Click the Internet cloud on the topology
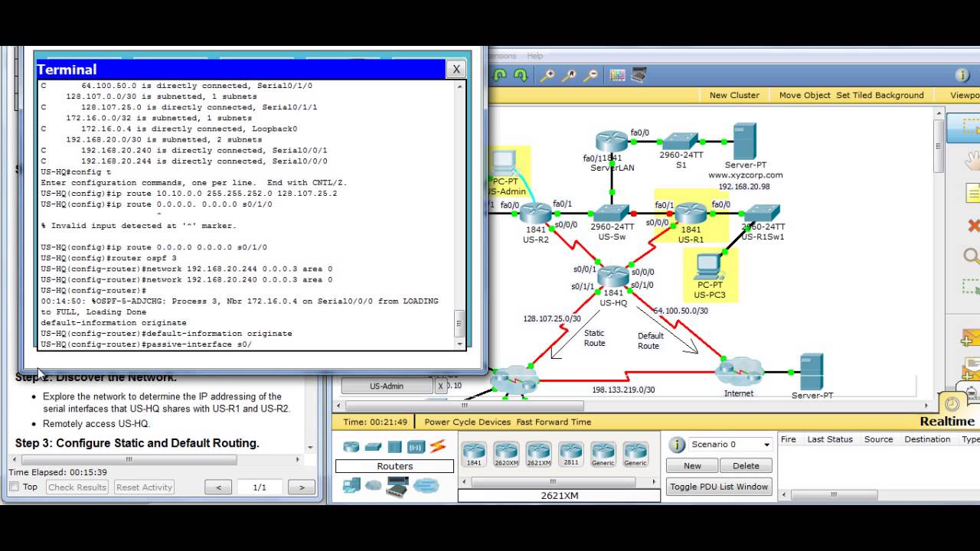Image resolution: width=980 pixels, height=551 pixels. point(739,373)
